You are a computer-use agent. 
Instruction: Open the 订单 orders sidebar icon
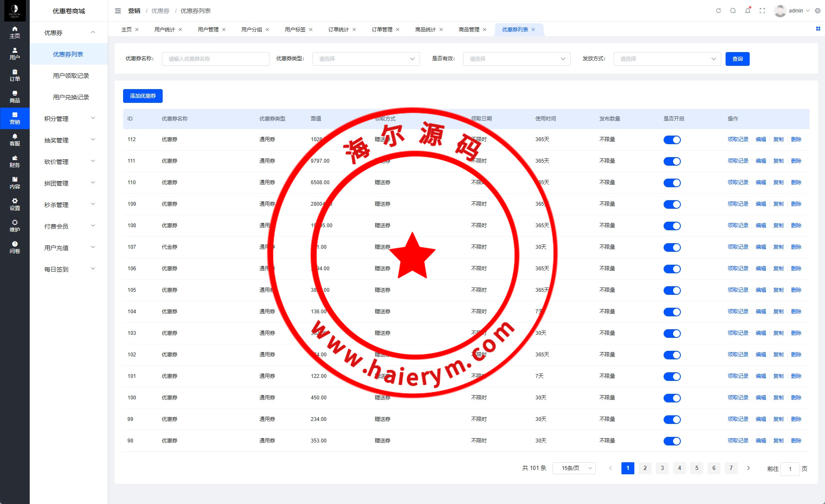15,75
